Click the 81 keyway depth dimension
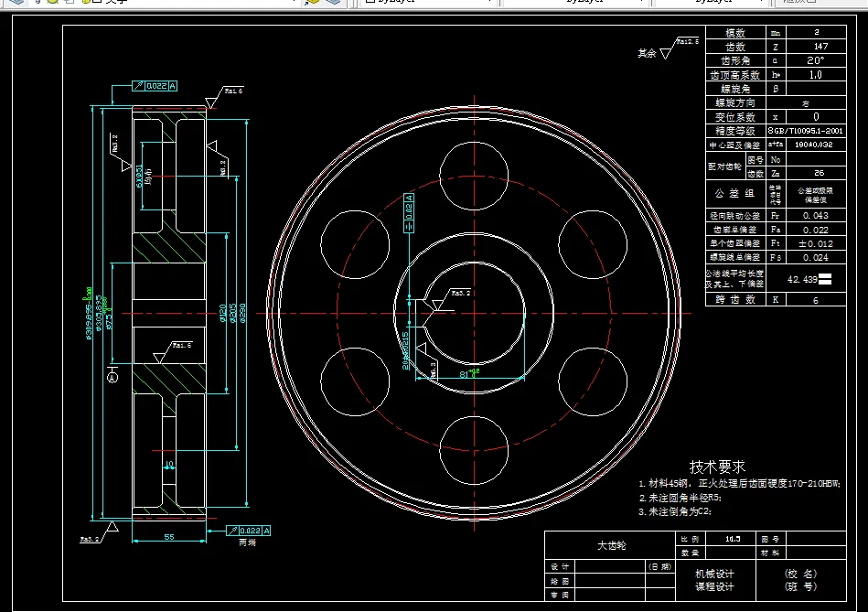Image resolution: width=868 pixels, height=612 pixels. click(x=465, y=374)
